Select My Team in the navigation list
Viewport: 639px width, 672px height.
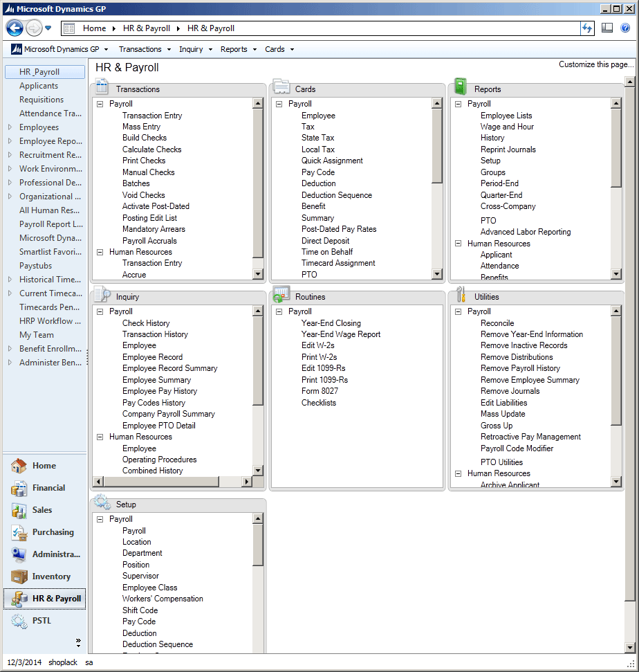coord(37,335)
